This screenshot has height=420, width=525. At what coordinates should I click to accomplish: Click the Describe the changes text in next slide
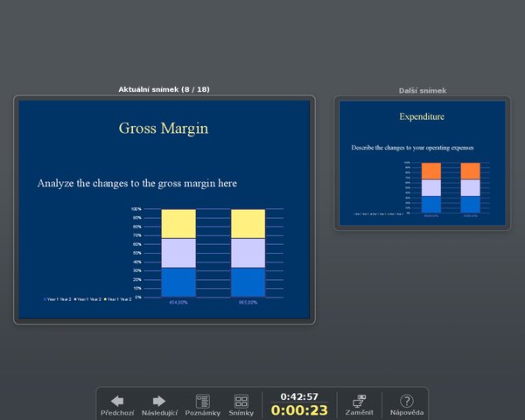[x=412, y=148]
